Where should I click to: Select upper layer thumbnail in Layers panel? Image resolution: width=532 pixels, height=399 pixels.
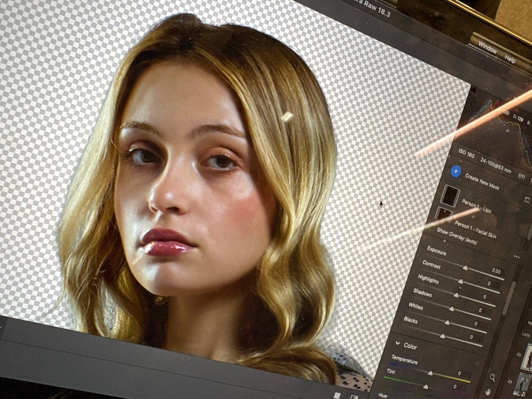pos(528,357)
